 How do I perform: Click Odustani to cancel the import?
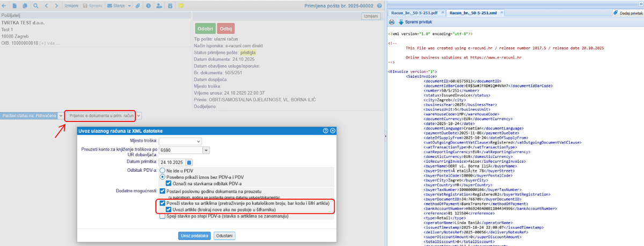pyautogui.click(x=224, y=236)
